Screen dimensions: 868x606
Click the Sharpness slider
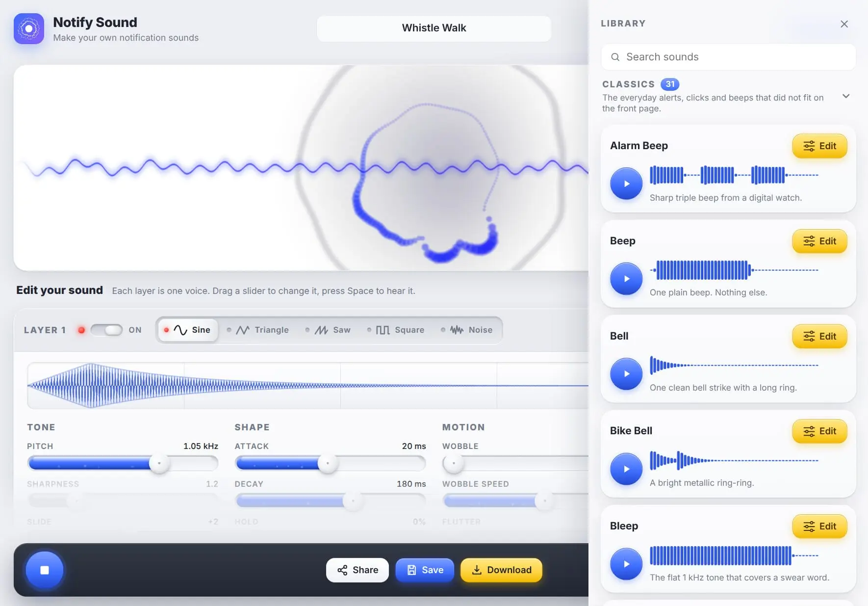click(x=123, y=501)
